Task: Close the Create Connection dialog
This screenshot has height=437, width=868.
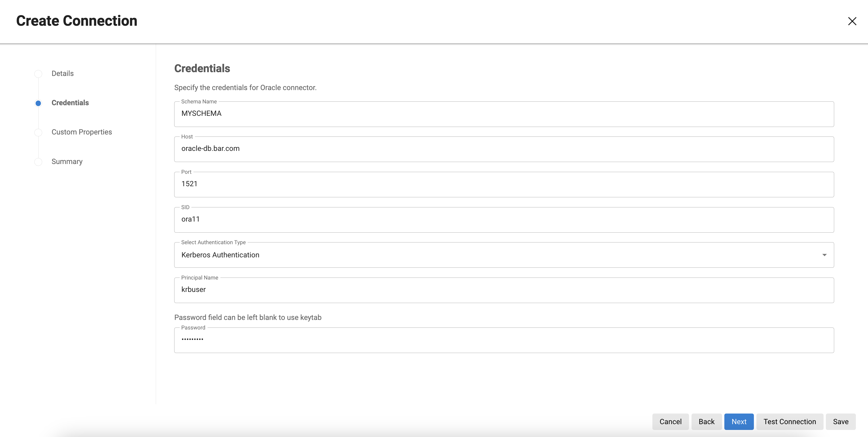Action: tap(852, 21)
